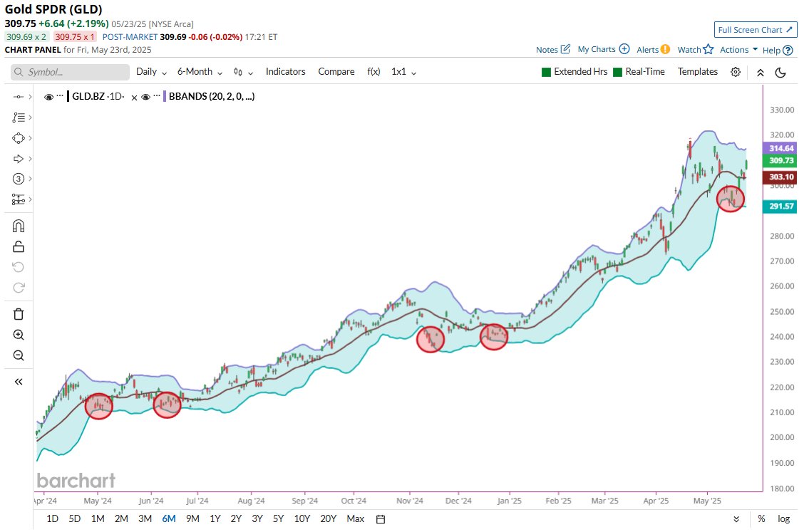Open the 6-Month period dropdown
Viewport: 809px width, 532px height.
[200, 72]
